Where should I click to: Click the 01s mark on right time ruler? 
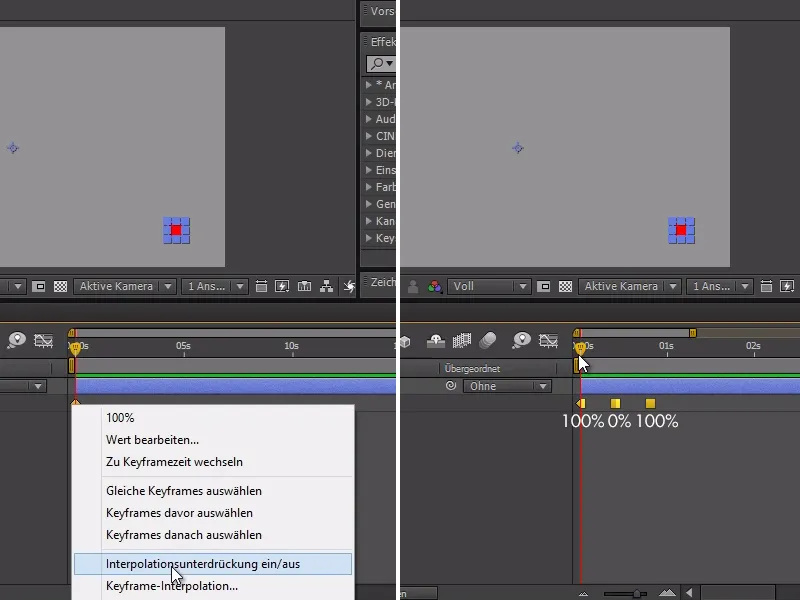tap(666, 346)
